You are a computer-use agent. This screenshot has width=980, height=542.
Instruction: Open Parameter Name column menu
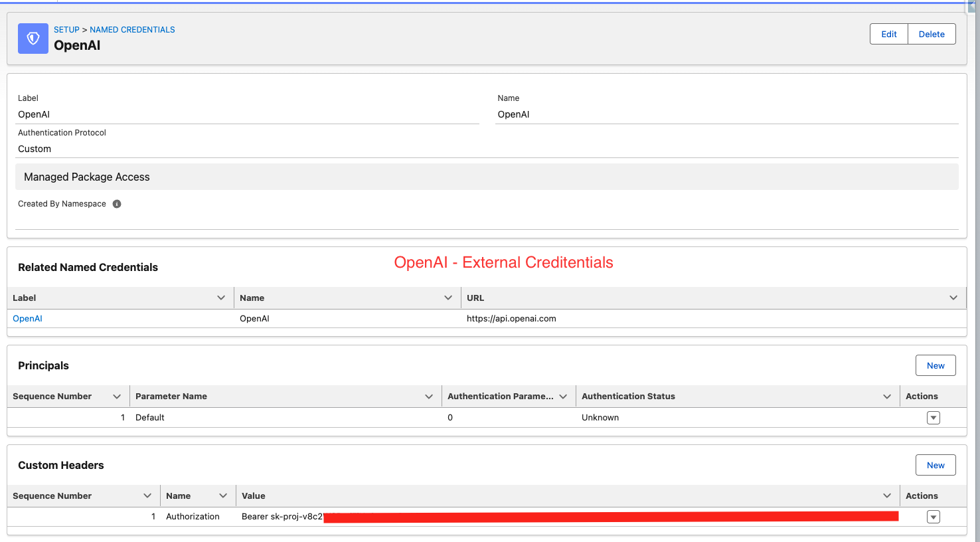tap(429, 397)
